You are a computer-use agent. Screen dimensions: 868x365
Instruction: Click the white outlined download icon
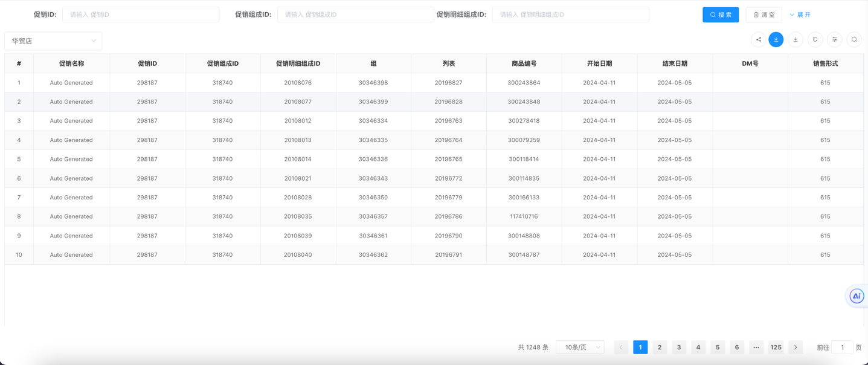[796, 39]
